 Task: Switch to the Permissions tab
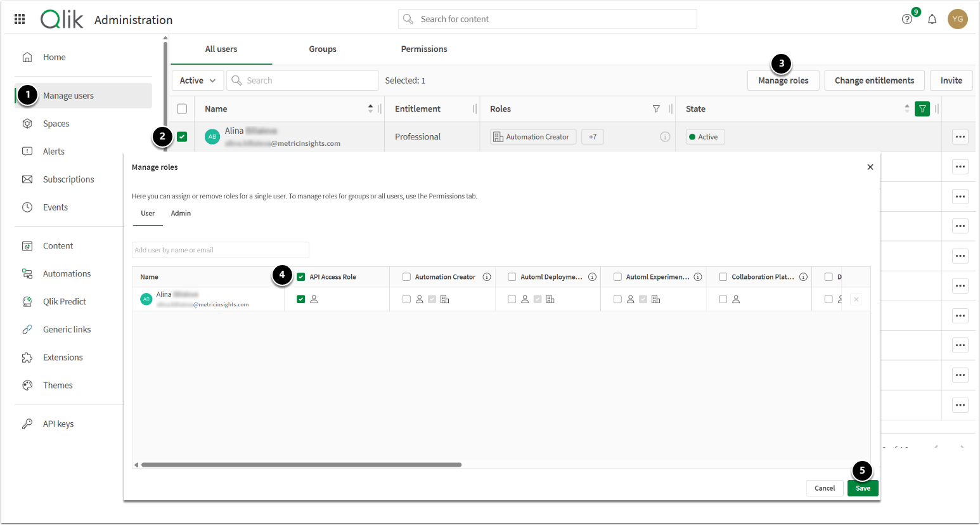[x=424, y=49]
